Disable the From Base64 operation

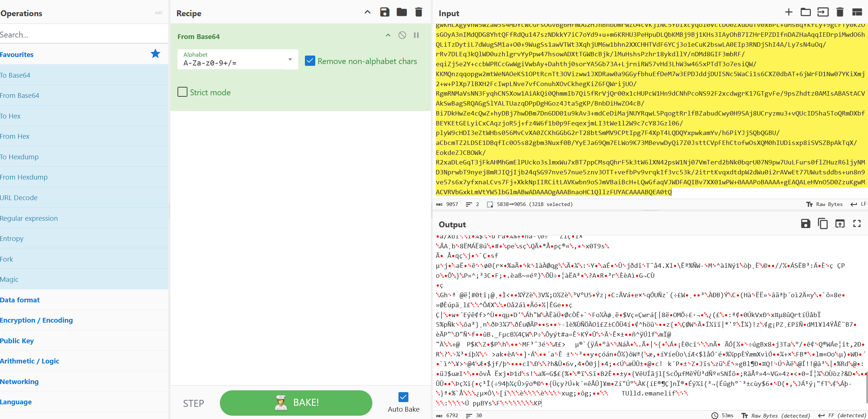coord(402,35)
